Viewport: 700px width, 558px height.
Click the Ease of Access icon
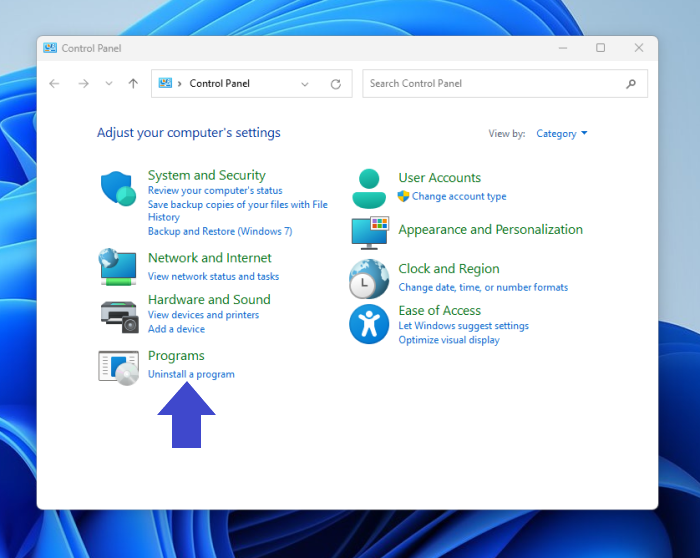click(x=369, y=324)
